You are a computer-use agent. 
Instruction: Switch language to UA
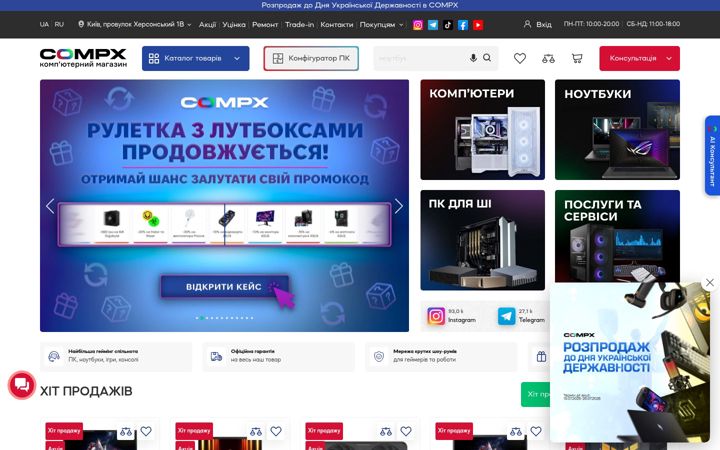coord(44,24)
